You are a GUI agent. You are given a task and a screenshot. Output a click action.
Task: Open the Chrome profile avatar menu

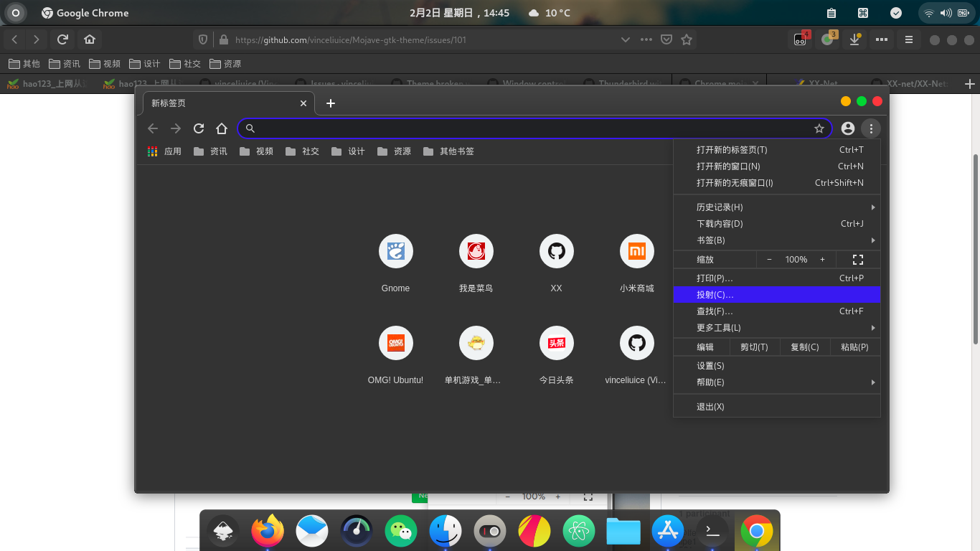848,128
